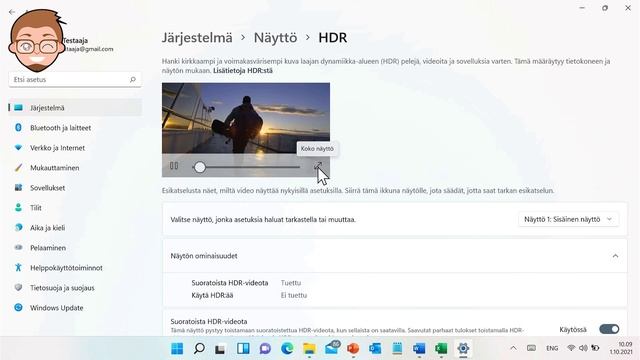
Task: Show hidden system tray icons
Action: [513, 348]
